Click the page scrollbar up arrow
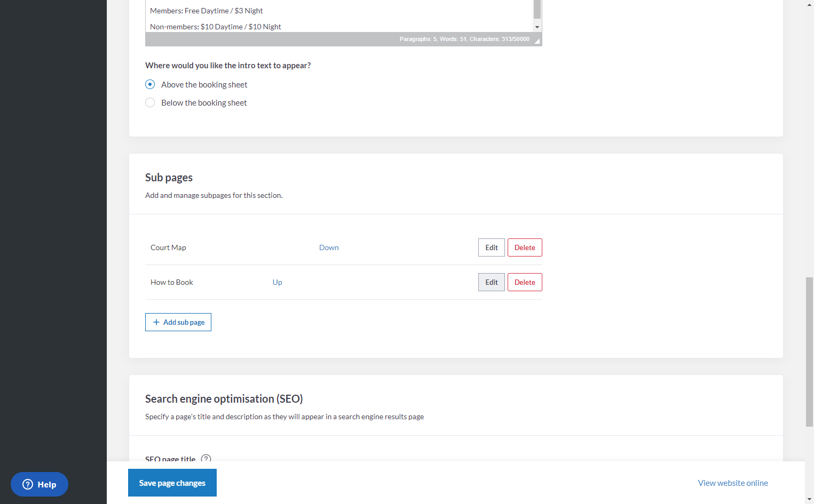This screenshot has width=814, height=504. [x=810, y=4]
